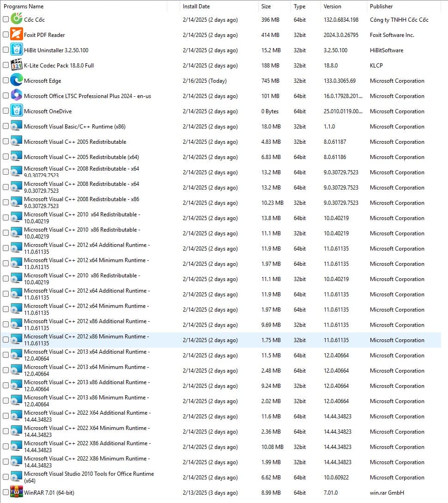The image size is (448, 503).
Task: Click version "132.0.6834.198"
Action: click(341, 20)
